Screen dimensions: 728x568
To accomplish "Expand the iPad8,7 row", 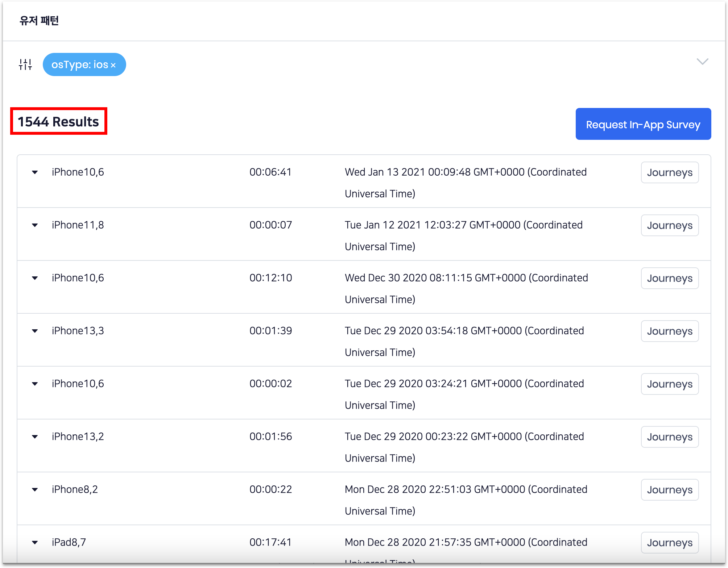I will 35,543.
